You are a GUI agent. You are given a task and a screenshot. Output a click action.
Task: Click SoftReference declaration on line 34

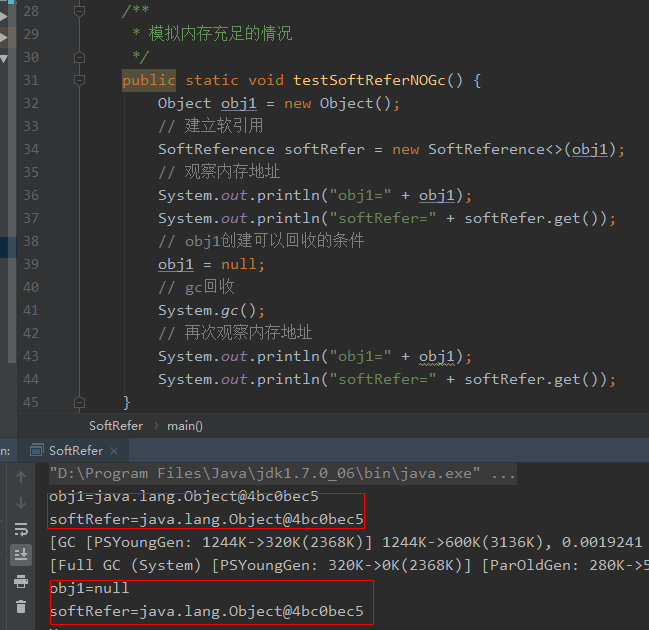(x=391, y=149)
